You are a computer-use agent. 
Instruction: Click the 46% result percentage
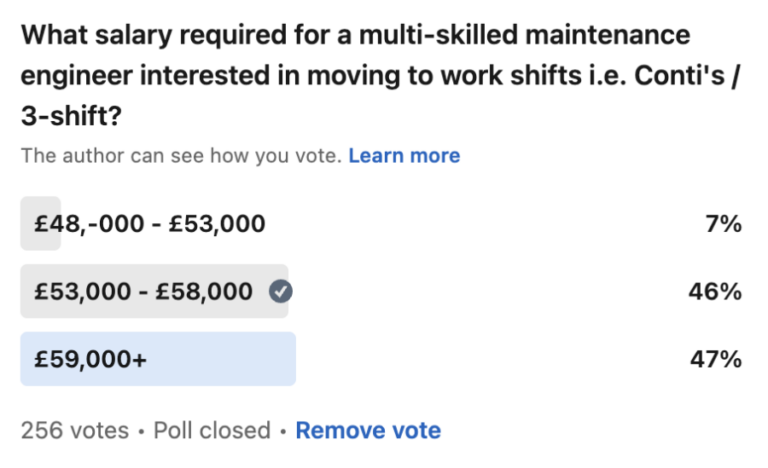pyautogui.click(x=716, y=291)
